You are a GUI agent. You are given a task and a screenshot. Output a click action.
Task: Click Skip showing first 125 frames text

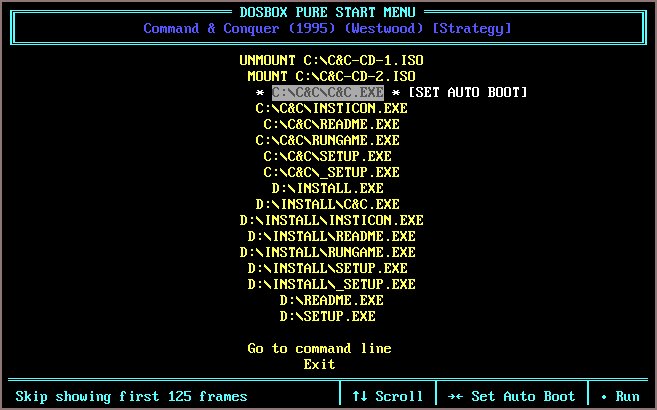(x=131, y=396)
